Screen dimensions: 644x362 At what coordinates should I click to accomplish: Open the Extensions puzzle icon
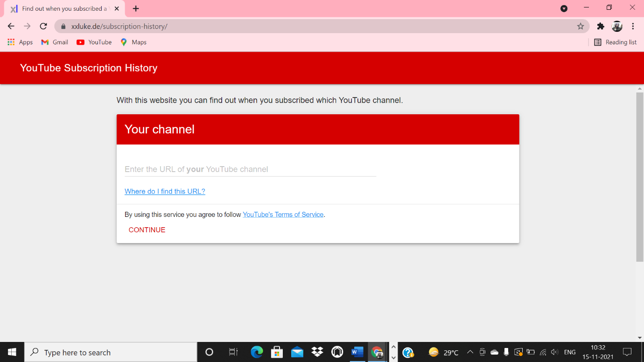(601, 26)
